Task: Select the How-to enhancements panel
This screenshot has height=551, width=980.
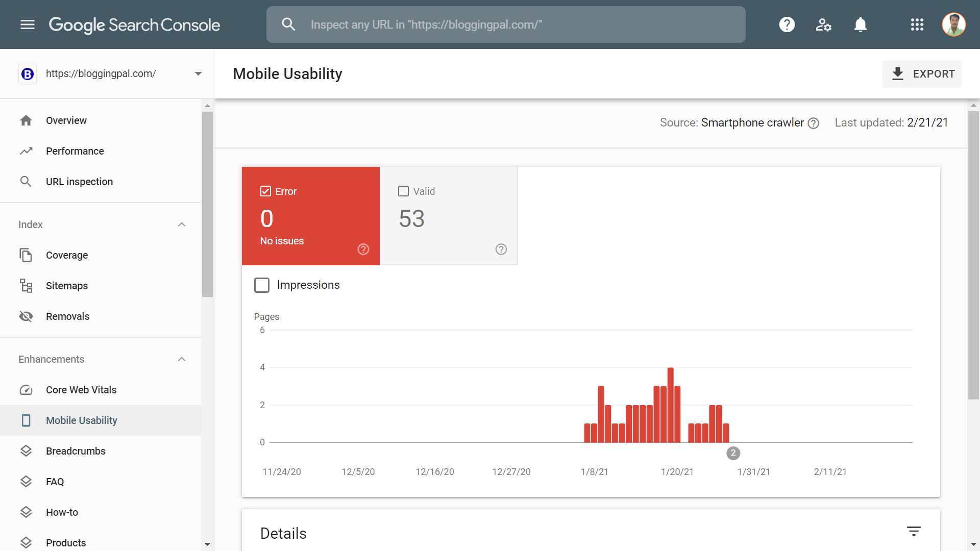Action: pos(61,512)
